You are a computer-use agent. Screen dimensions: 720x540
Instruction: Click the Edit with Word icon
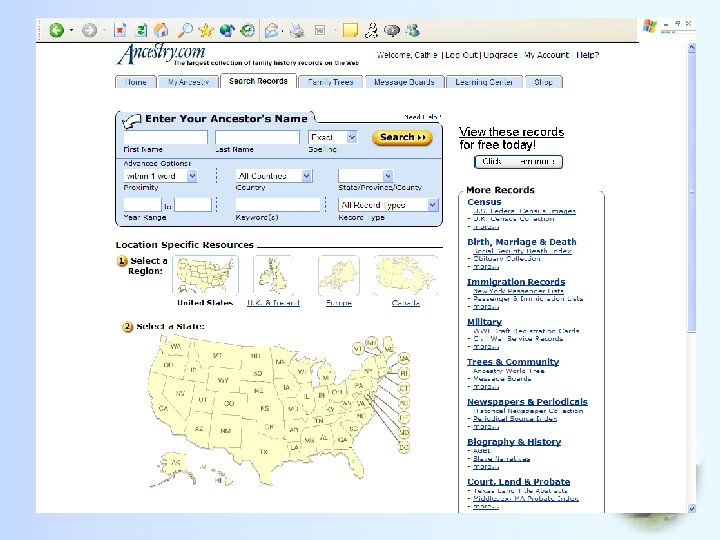pyautogui.click(x=320, y=31)
